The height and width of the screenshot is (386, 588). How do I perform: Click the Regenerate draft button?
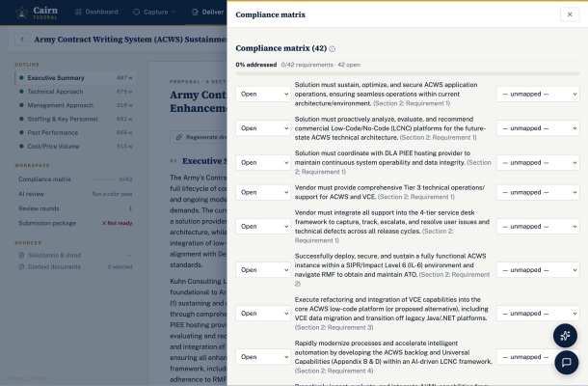click(x=199, y=137)
